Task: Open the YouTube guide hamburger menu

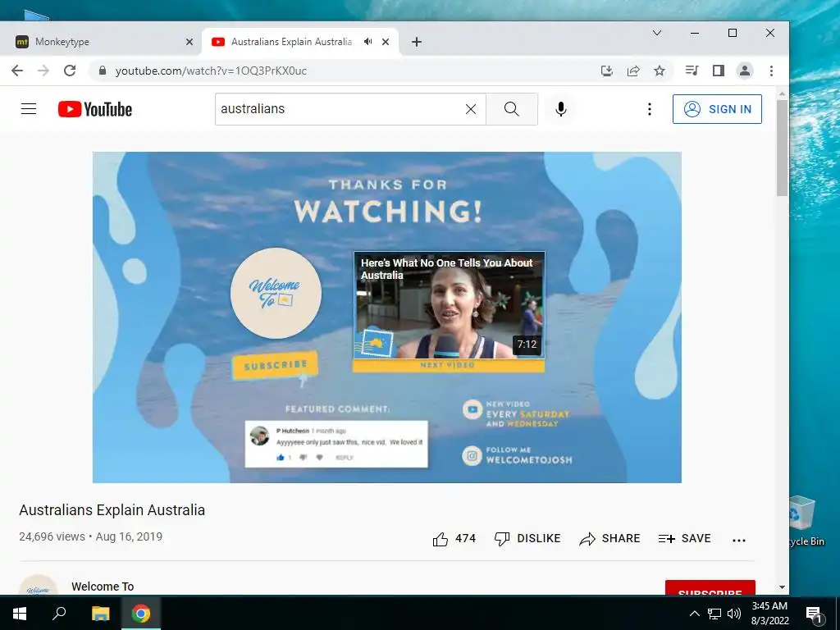Action: tap(29, 109)
